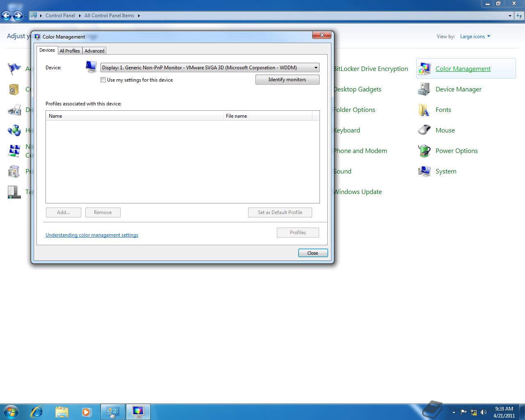525x420 pixels.
Task: Enable Use my settings for this device
Action: pos(103,80)
